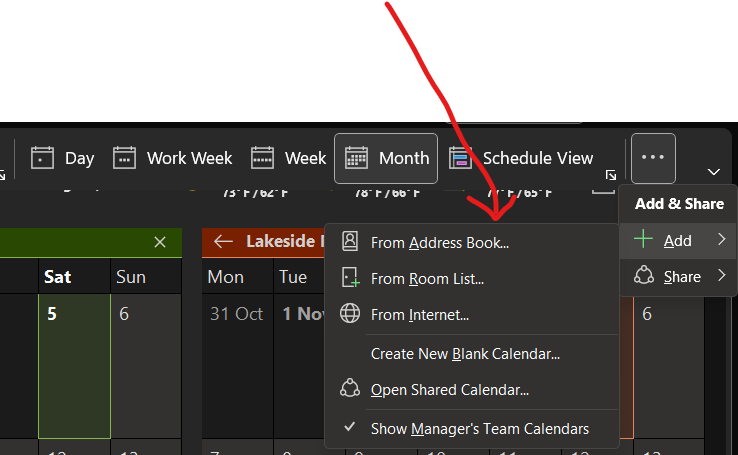
Task: Click the Lakeside calendar back arrow
Action: click(223, 242)
